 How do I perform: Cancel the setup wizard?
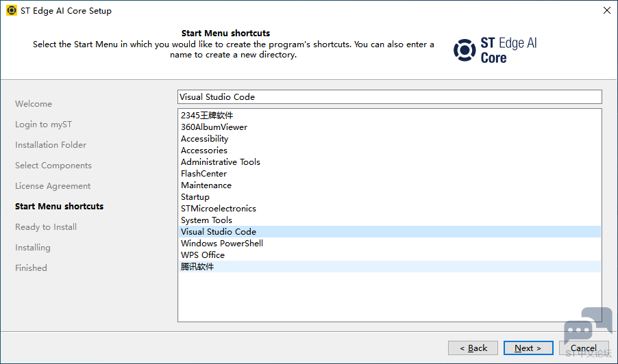(x=584, y=348)
